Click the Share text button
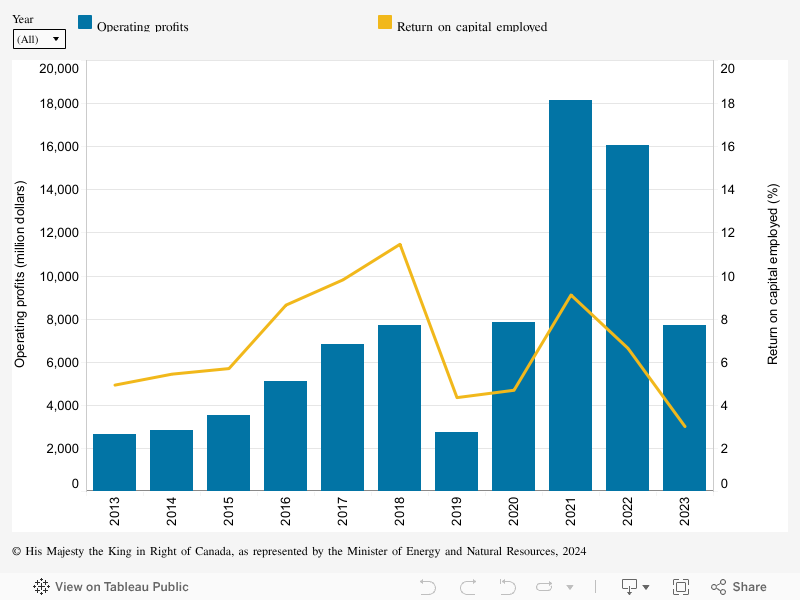800x600 pixels. point(749,587)
